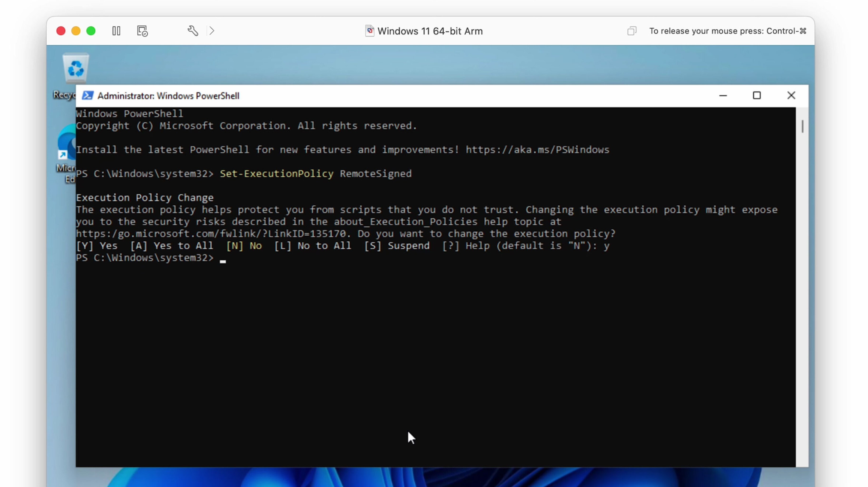Click the Parallels snapshot icon in toolbar
868x487 pixels.
click(142, 30)
